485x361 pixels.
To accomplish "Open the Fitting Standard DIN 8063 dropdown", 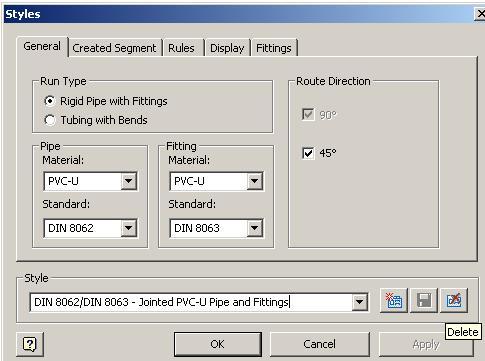I will pyautogui.click(x=255, y=228).
